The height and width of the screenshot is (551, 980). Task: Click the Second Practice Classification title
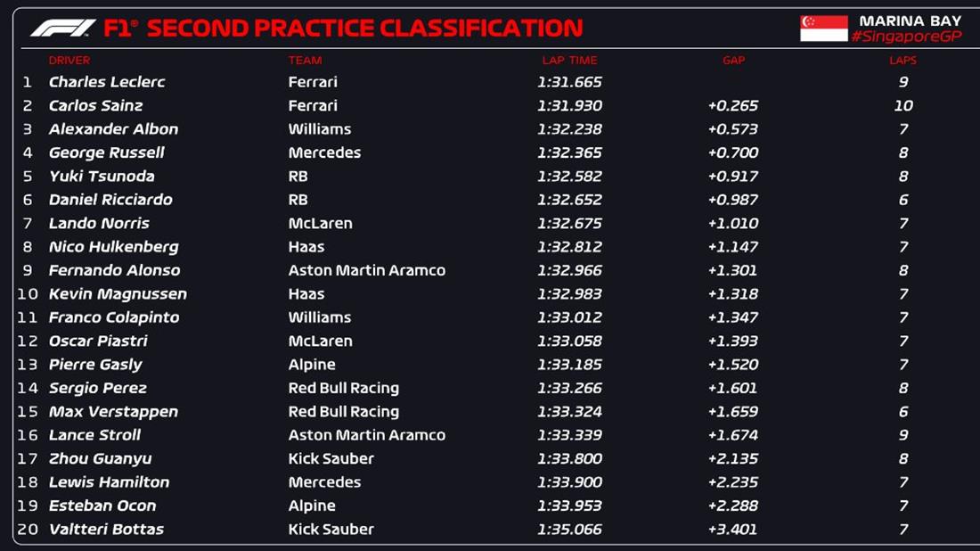tap(364, 28)
